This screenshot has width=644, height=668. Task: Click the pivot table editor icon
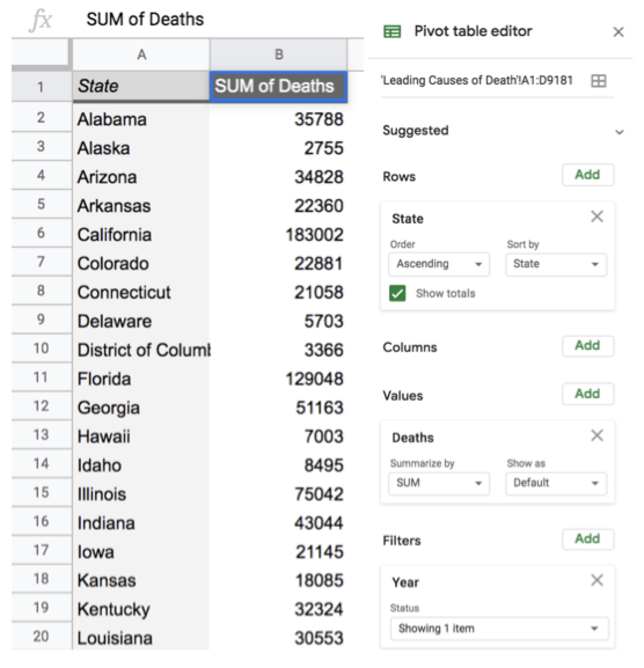393,31
